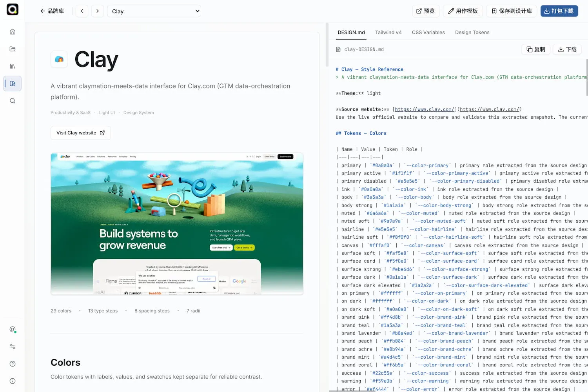The height and width of the screenshot is (392, 588).
Task: Download file with 下载 button
Action: click(x=567, y=49)
